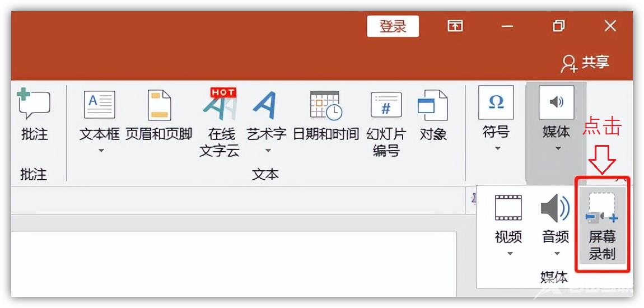Insert 日期和时间 date and time
Screen dimensions: 644x308
pyautogui.click(x=325, y=105)
